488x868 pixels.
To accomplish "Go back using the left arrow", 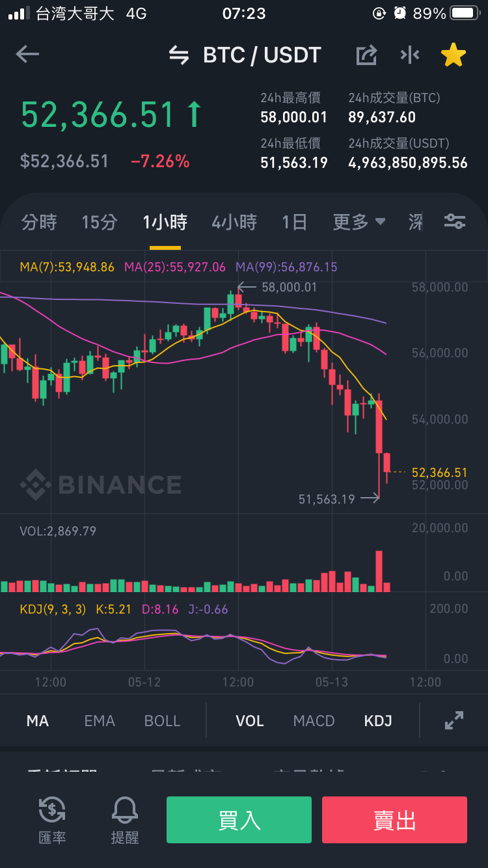I will (27, 55).
